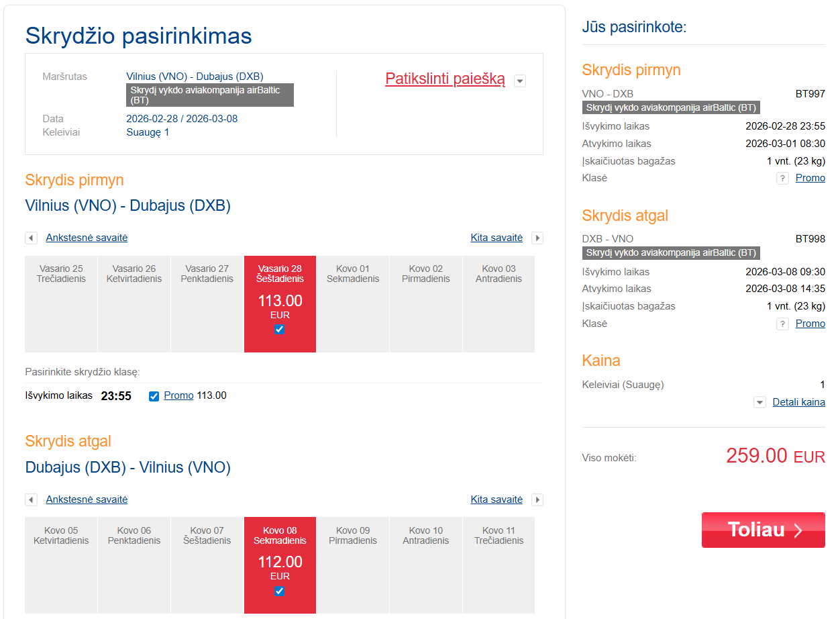840x619 pixels.
Task: Click return flight Kita savaitė link
Action: pos(496,499)
